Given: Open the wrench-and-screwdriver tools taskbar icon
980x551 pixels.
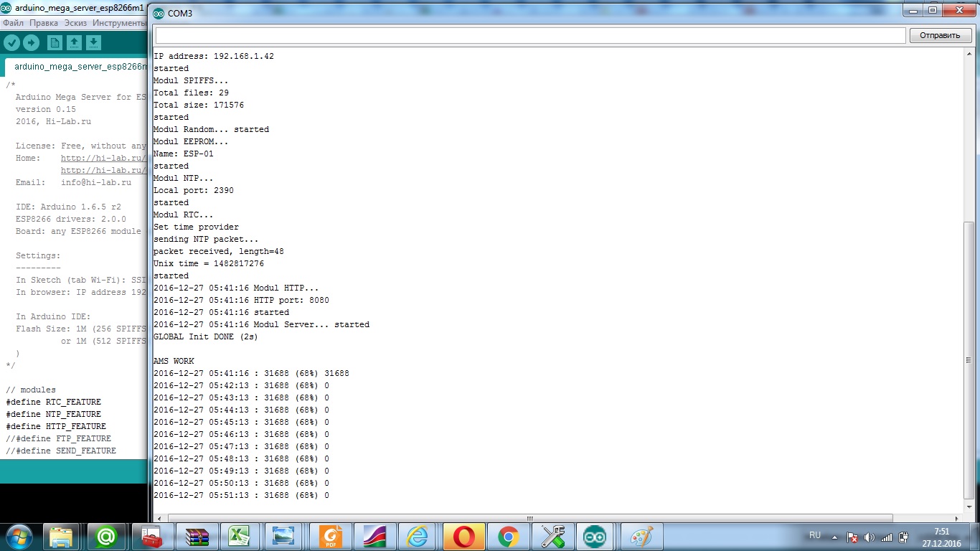Looking at the screenshot, I should (553, 537).
